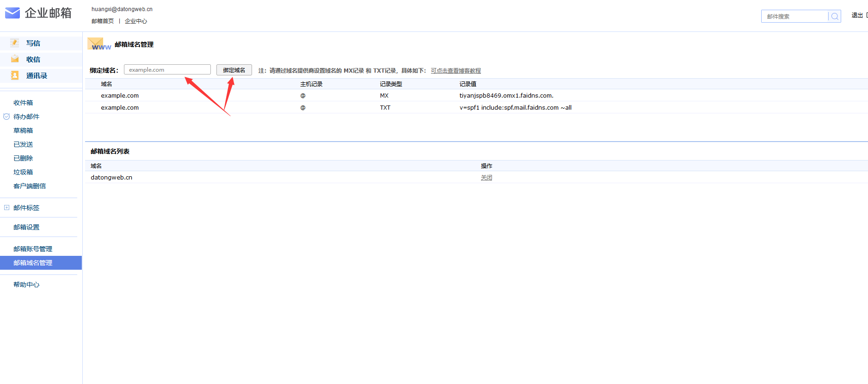Click the address book contacts icon

coord(15,75)
